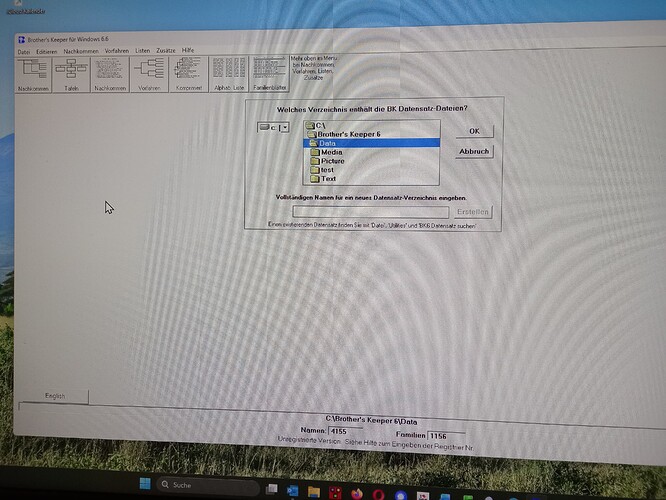Open the Datei menu
The height and width of the screenshot is (500, 666).
[x=24, y=52]
